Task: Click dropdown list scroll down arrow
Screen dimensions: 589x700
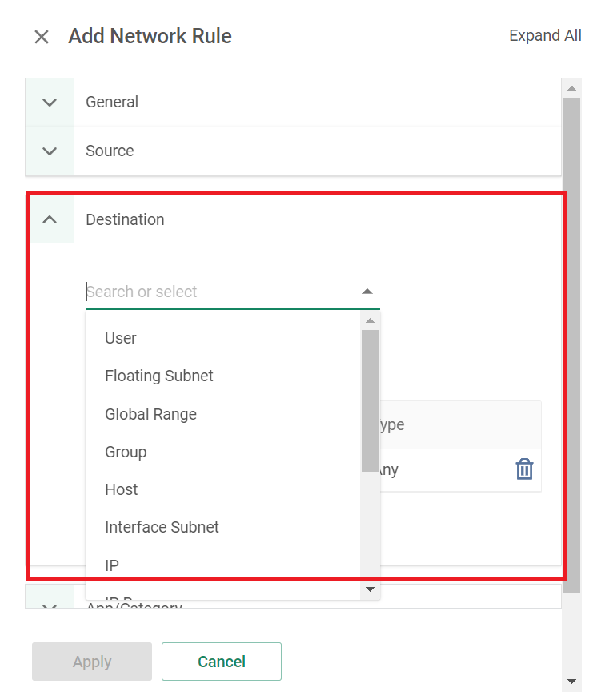Action: [x=370, y=589]
